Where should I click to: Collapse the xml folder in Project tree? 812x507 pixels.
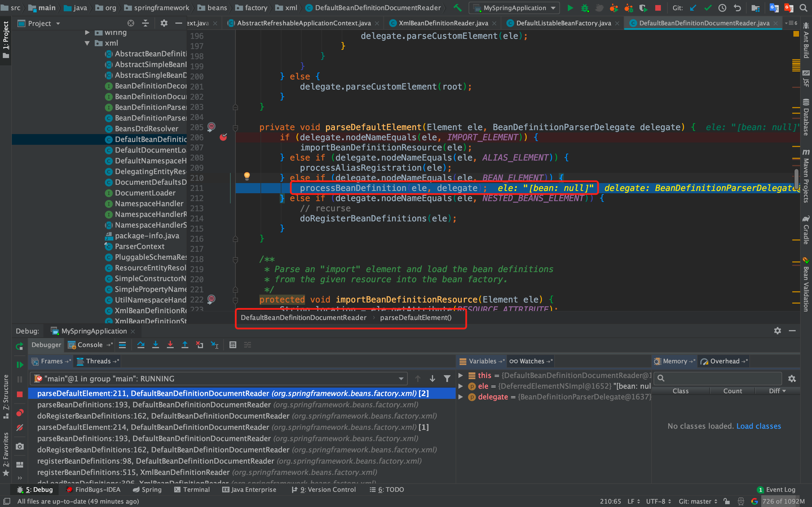(87, 43)
